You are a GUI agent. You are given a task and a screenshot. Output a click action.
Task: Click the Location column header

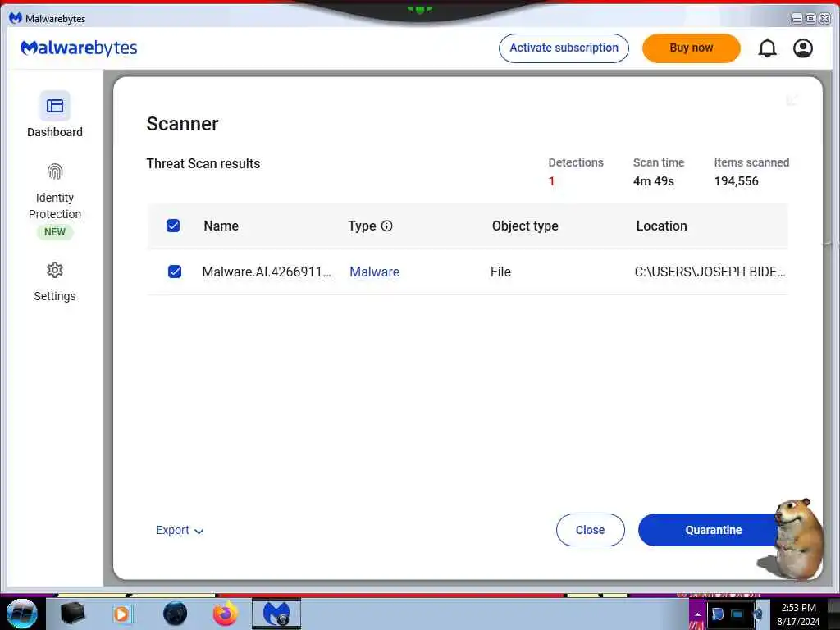point(662,226)
